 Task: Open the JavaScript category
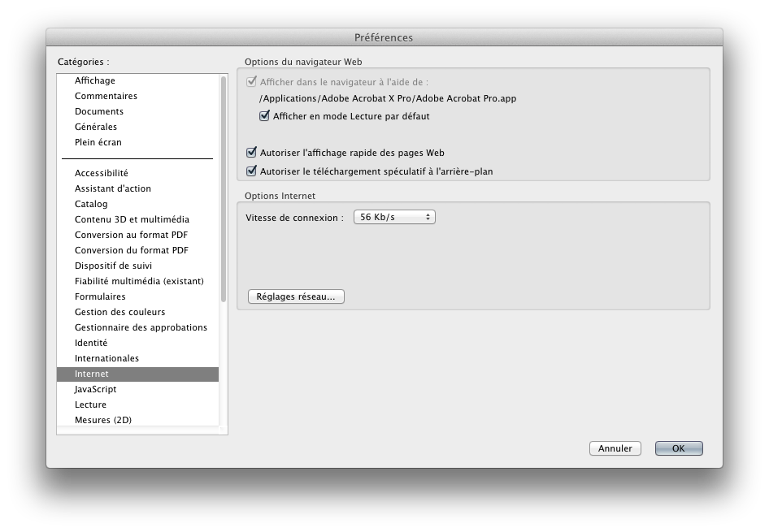pyautogui.click(x=137, y=389)
